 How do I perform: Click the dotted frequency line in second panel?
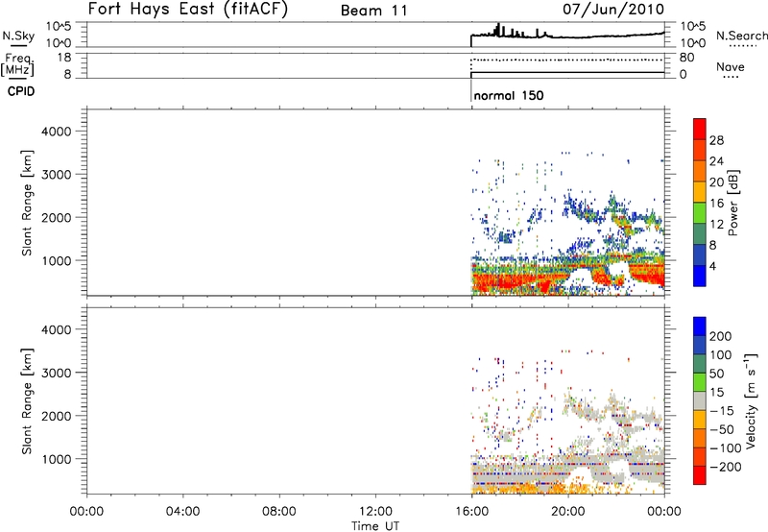[x=568, y=60]
